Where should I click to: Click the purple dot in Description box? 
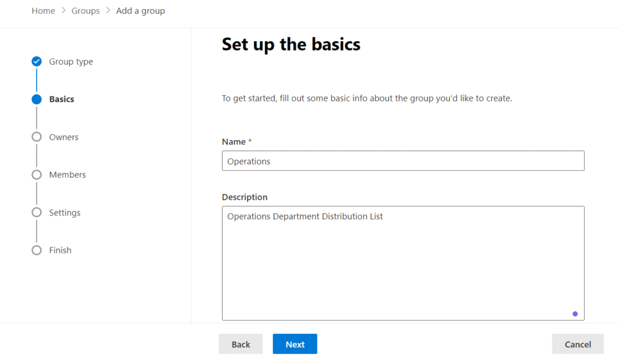(x=575, y=314)
